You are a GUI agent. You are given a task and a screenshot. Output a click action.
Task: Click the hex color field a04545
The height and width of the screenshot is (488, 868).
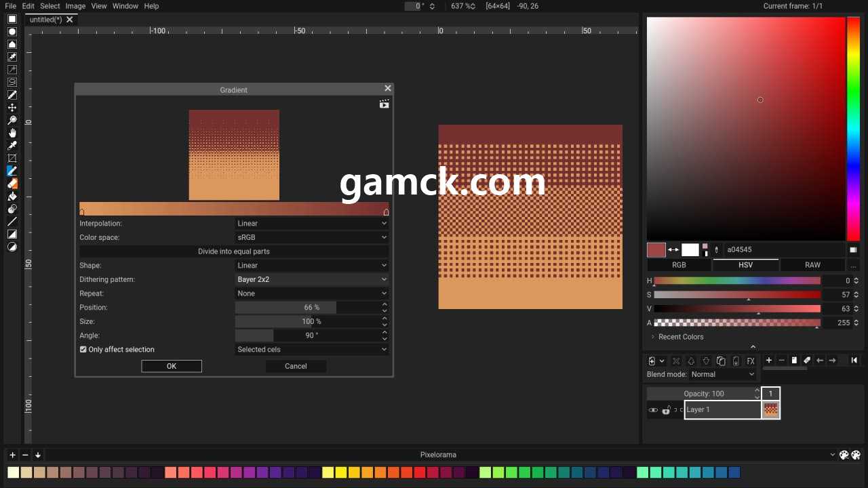(x=784, y=250)
